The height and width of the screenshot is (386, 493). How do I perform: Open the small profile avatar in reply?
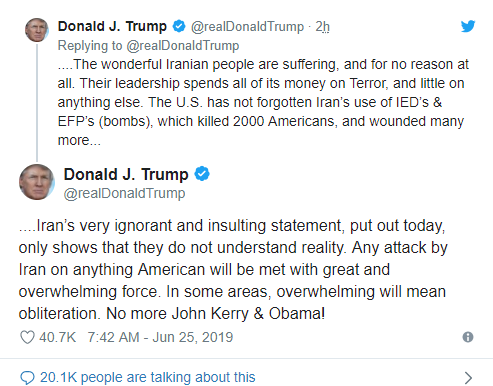(x=37, y=30)
